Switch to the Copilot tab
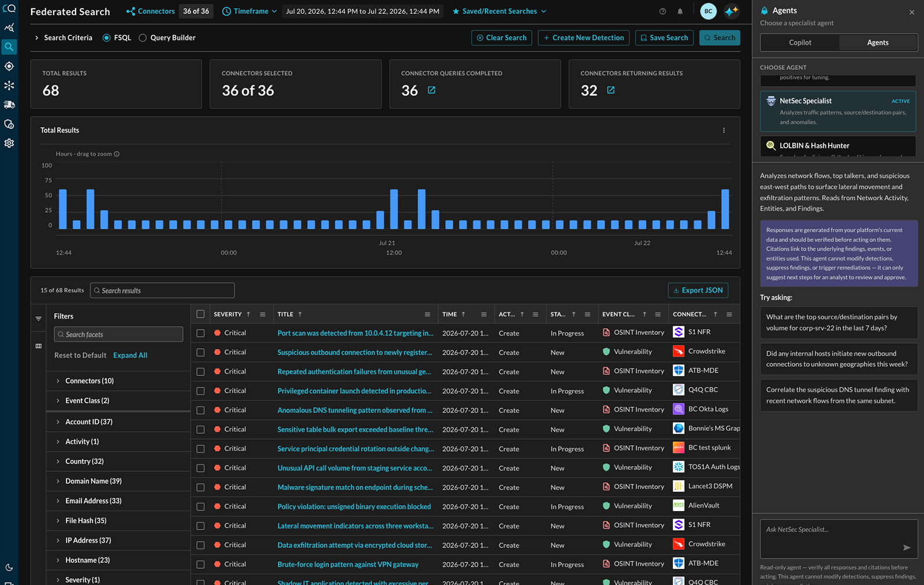 tap(800, 43)
